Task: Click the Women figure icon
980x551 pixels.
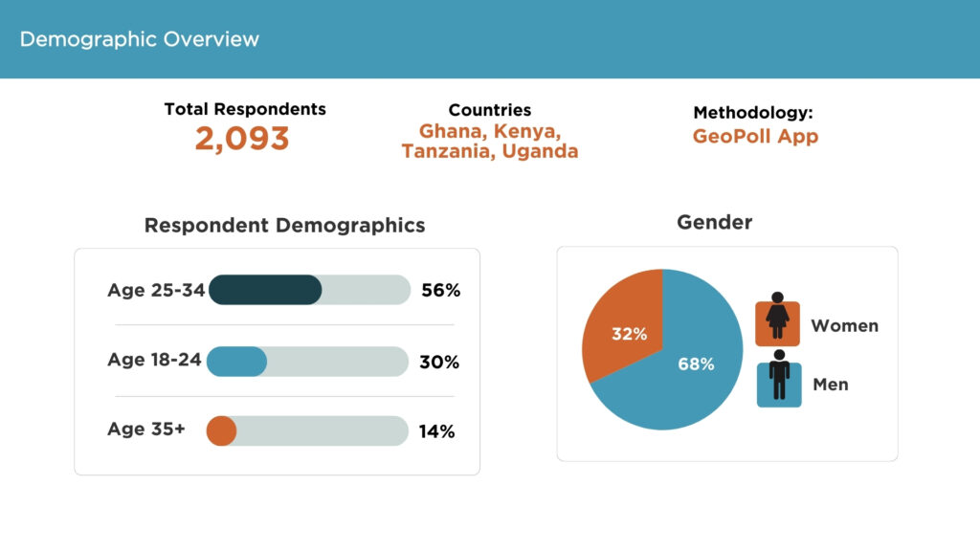Action: click(x=777, y=320)
